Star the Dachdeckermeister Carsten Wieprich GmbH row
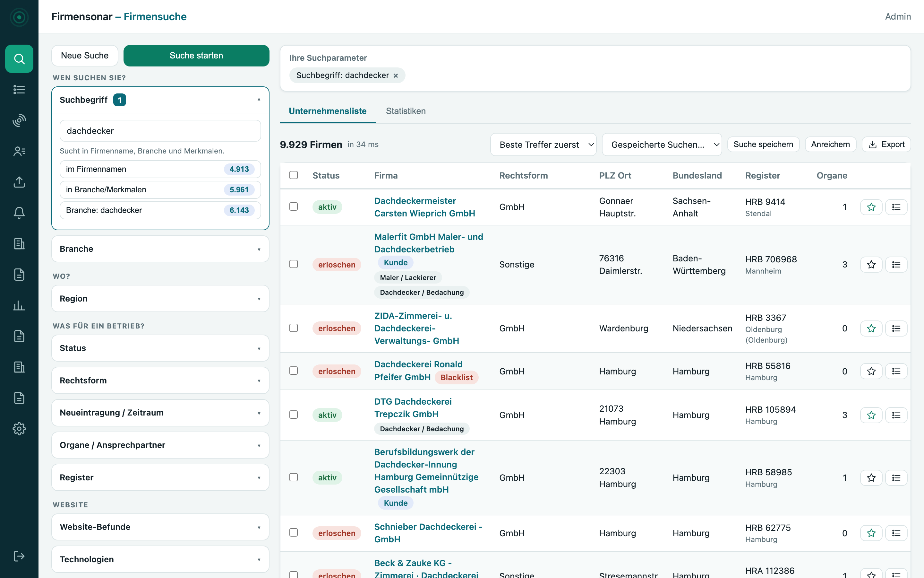Viewport: 924px width, 578px height. (x=871, y=207)
